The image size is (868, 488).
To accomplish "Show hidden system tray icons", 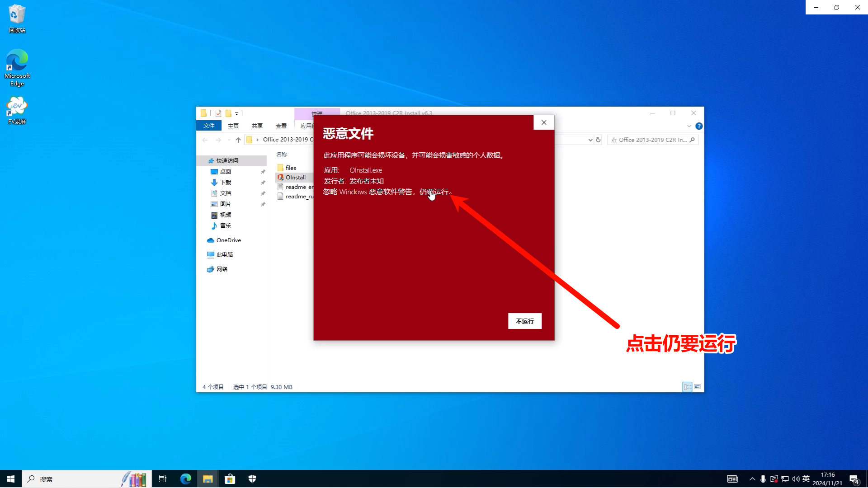I will [x=752, y=479].
